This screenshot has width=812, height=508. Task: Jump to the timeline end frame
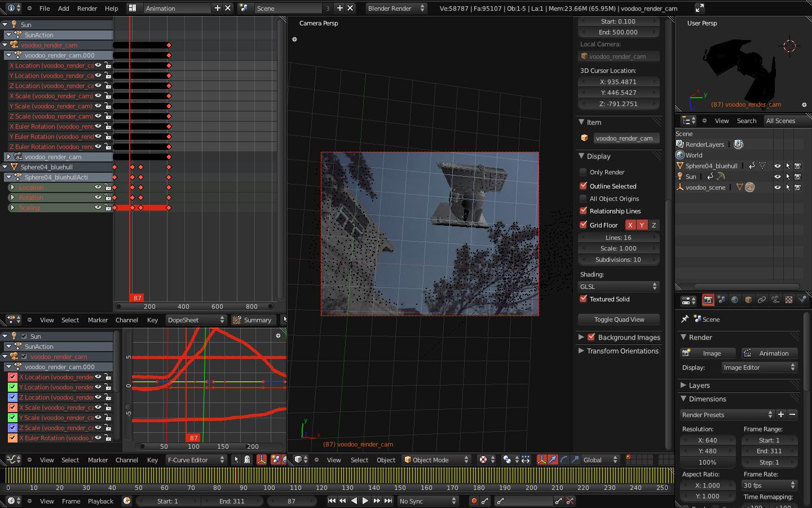pos(388,501)
